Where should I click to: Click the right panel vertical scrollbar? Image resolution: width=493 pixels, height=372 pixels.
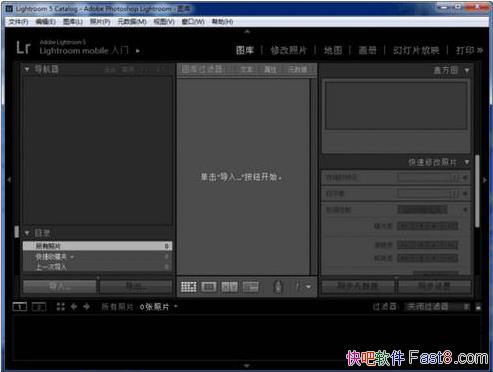[x=477, y=191]
